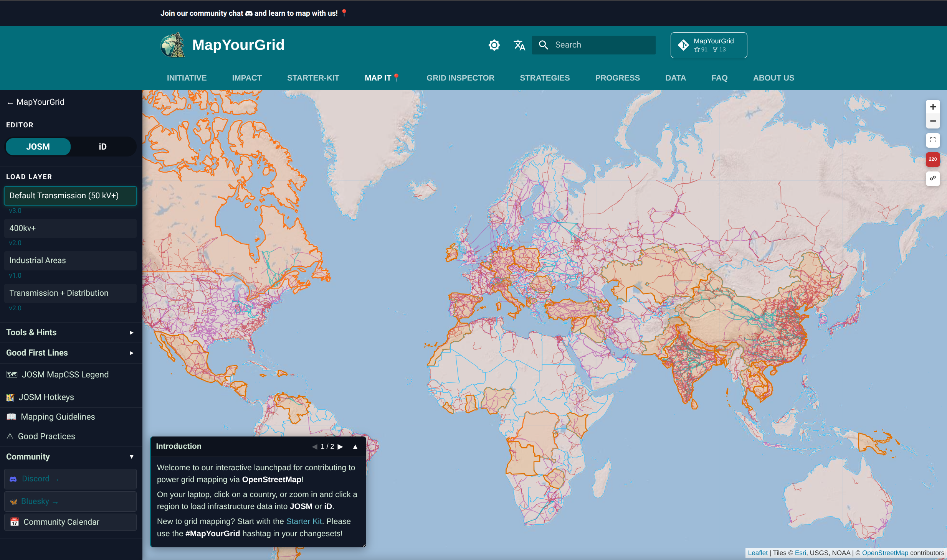Open the Leaflet attribution link
Screen dimensions: 947x560
tap(758, 553)
